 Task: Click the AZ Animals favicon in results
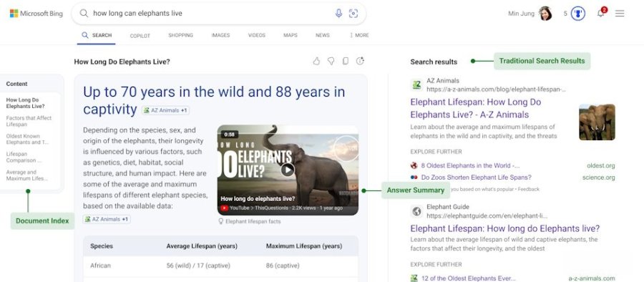416,85
